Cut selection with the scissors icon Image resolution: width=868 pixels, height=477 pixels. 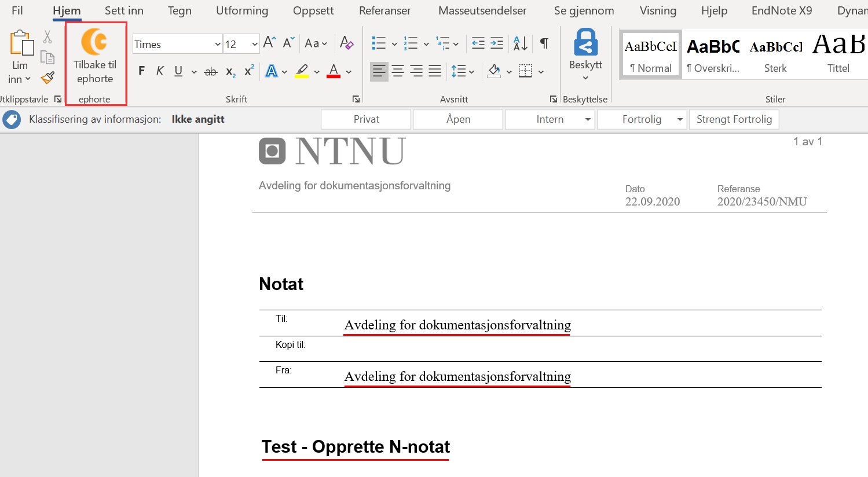tap(47, 37)
